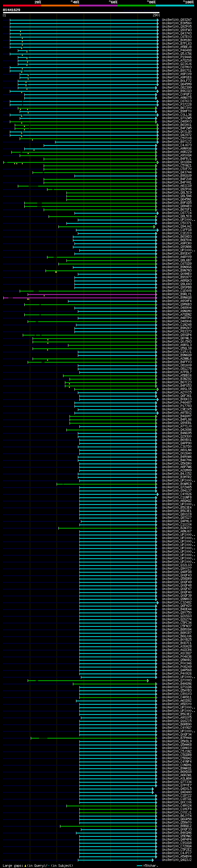The width and height of the screenshot is (197, 868).
Task: Select the UniRef100_C1FFG8 label
Action: click(177, 230)
